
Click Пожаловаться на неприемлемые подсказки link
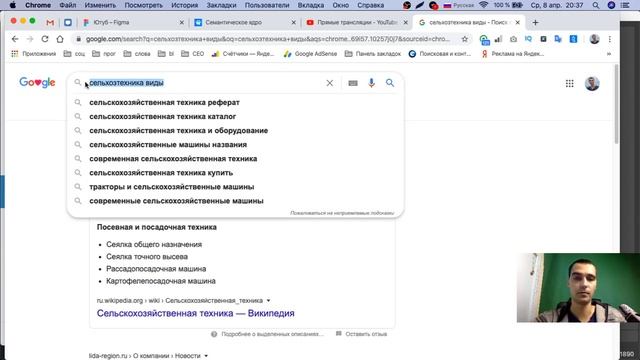tap(342, 213)
